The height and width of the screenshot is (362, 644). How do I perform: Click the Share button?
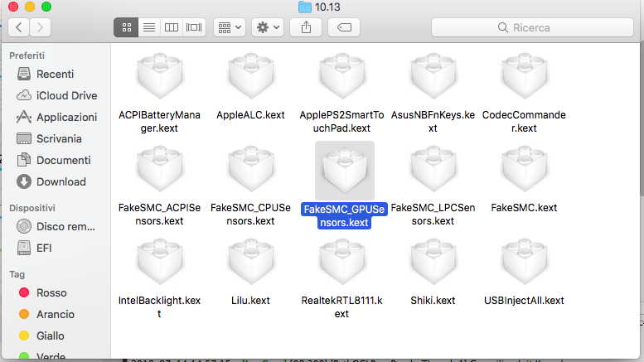point(306,27)
